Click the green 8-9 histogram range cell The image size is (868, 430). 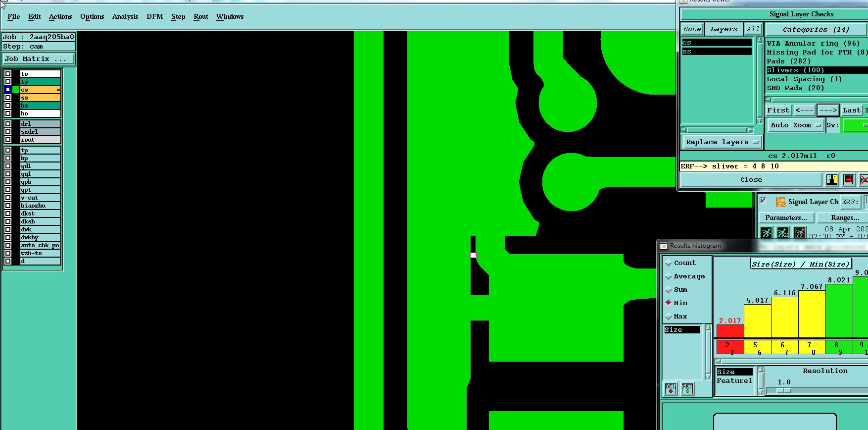(x=839, y=347)
